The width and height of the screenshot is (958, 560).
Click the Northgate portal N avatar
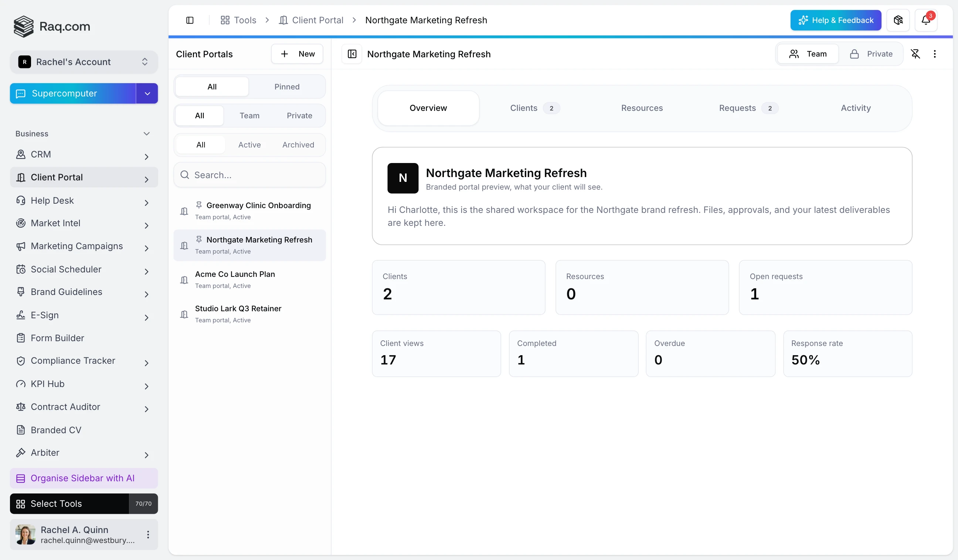[x=402, y=178]
